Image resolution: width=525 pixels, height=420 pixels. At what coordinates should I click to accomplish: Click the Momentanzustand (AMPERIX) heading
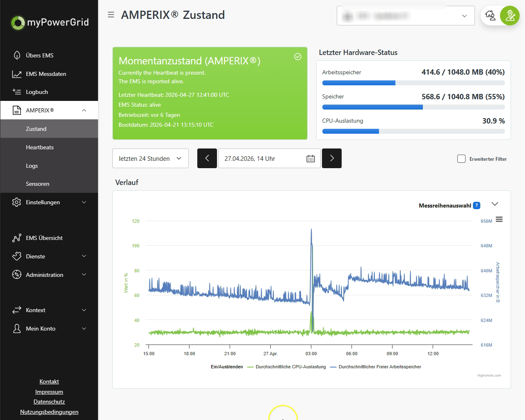click(x=189, y=61)
